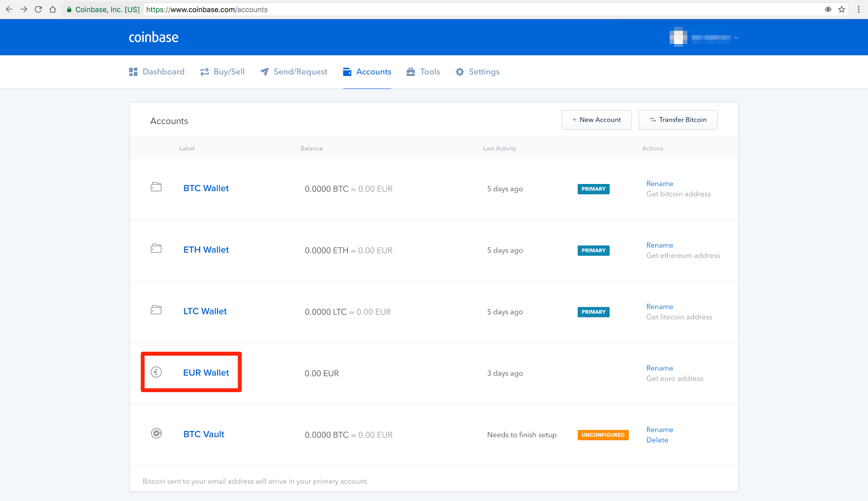Open the BTC Vault account
The width and height of the screenshot is (868, 501).
(204, 434)
